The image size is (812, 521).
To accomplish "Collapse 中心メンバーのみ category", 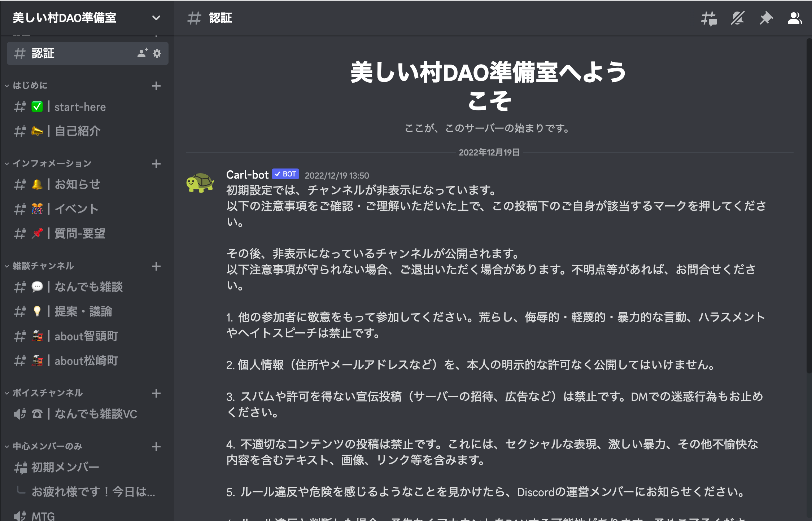I will (47, 446).
